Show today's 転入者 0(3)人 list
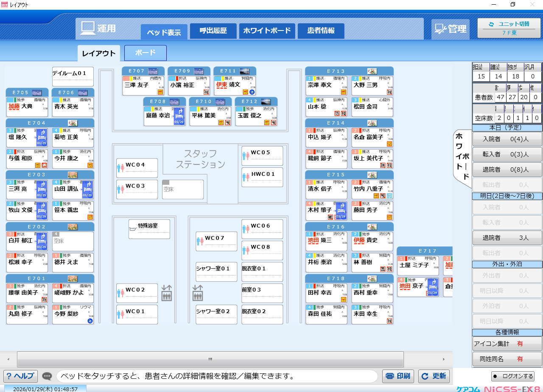 [507, 154]
